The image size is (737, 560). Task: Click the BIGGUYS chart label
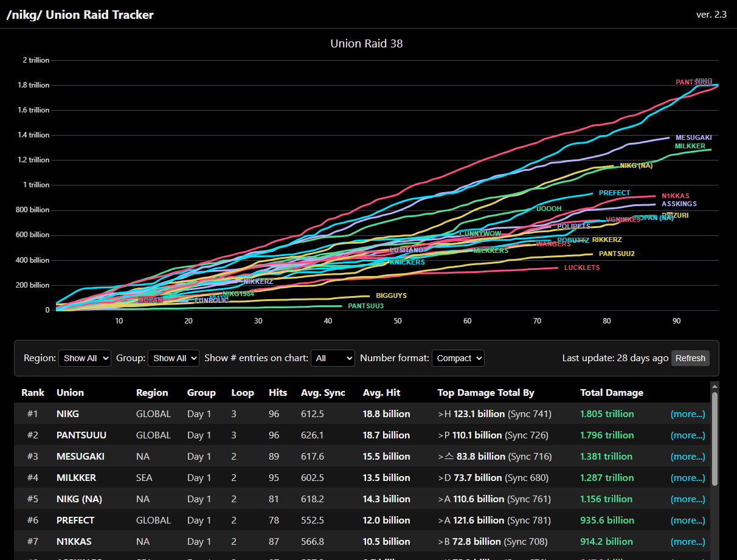coord(391,296)
